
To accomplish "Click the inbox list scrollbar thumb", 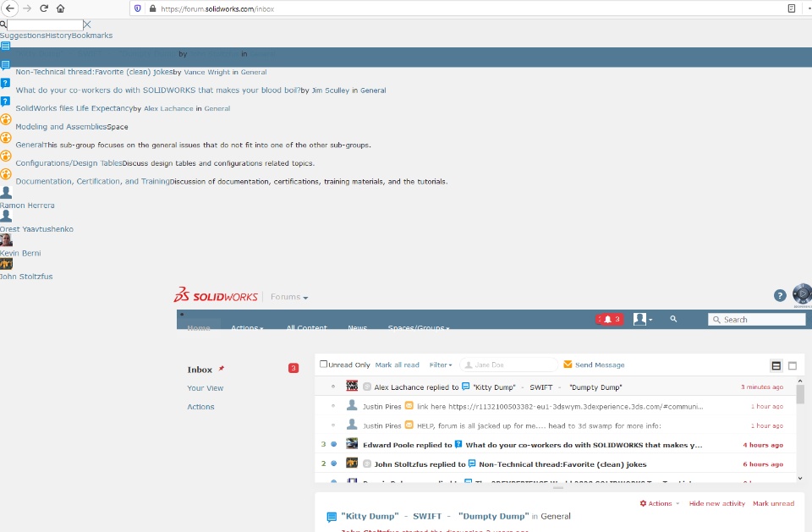I will (800, 394).
